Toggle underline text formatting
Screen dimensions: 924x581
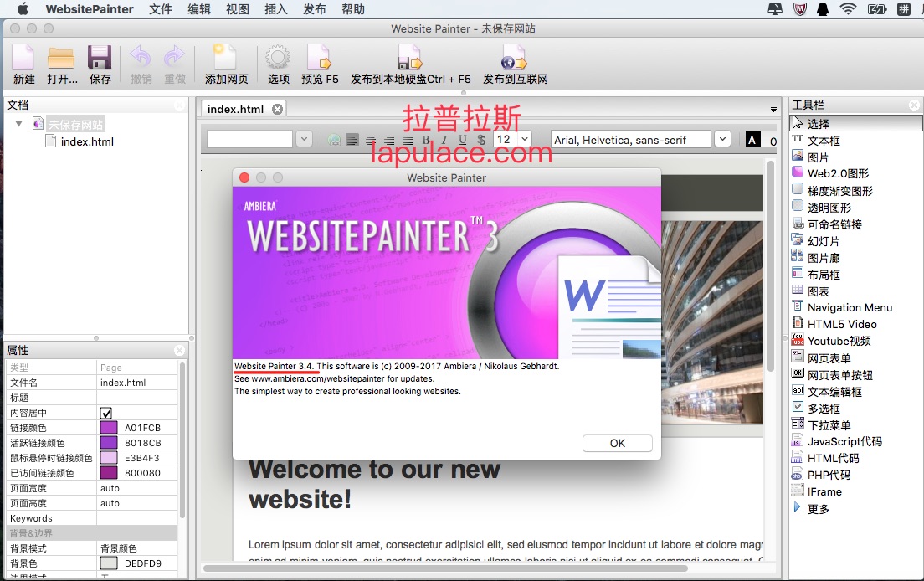tap(463, 140)
